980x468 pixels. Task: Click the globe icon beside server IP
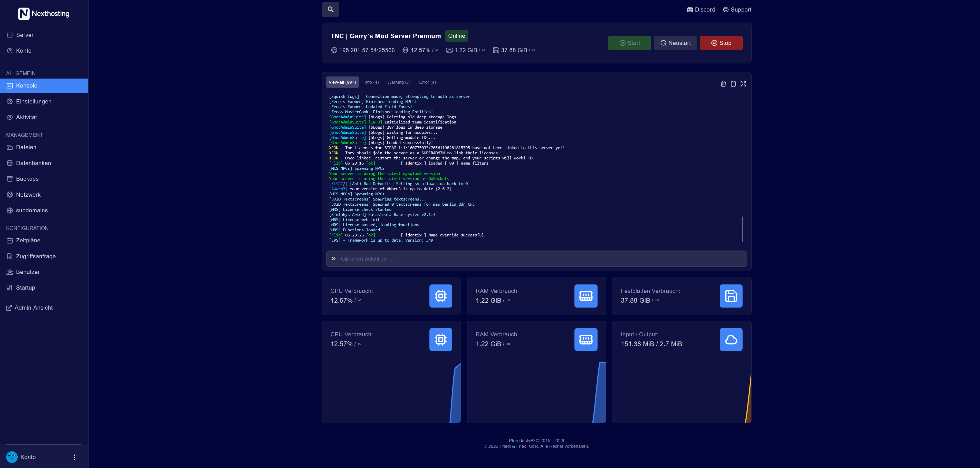tap(334, 50)
